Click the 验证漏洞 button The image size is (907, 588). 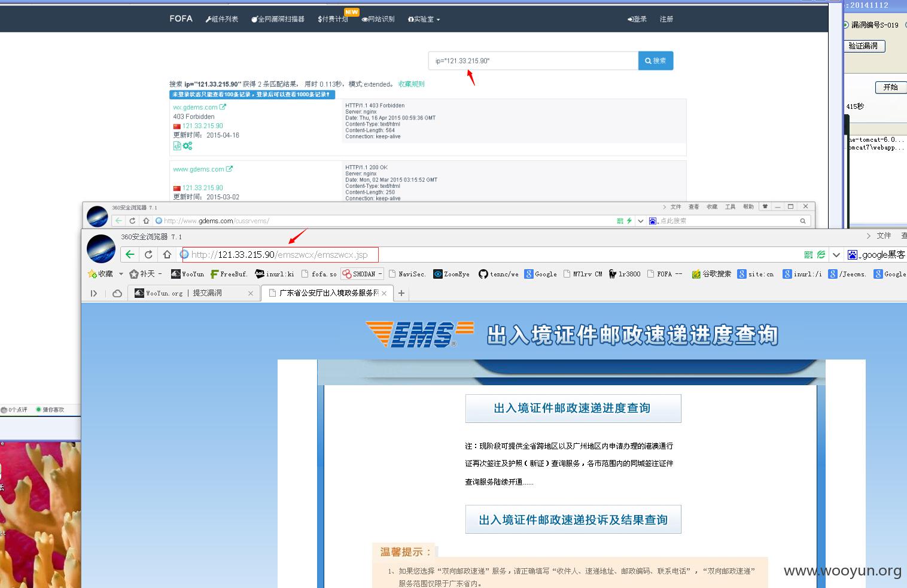[x=864, y=46]
